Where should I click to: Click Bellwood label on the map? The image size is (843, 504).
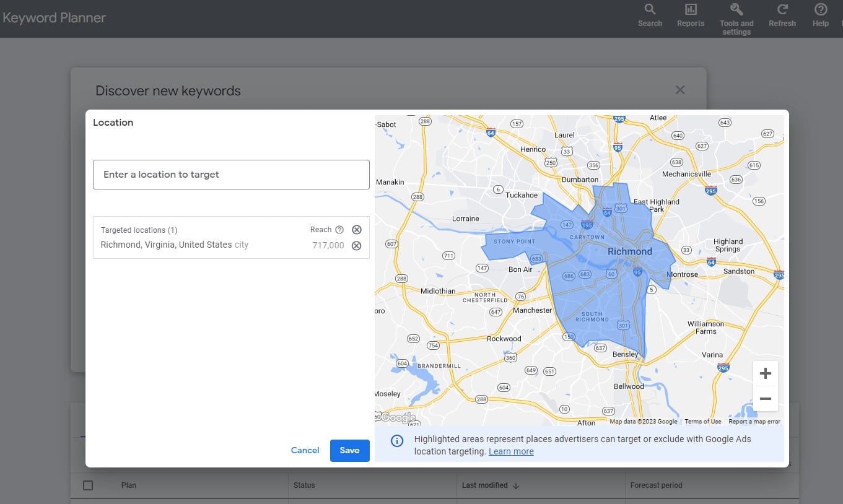coord(629,386)
